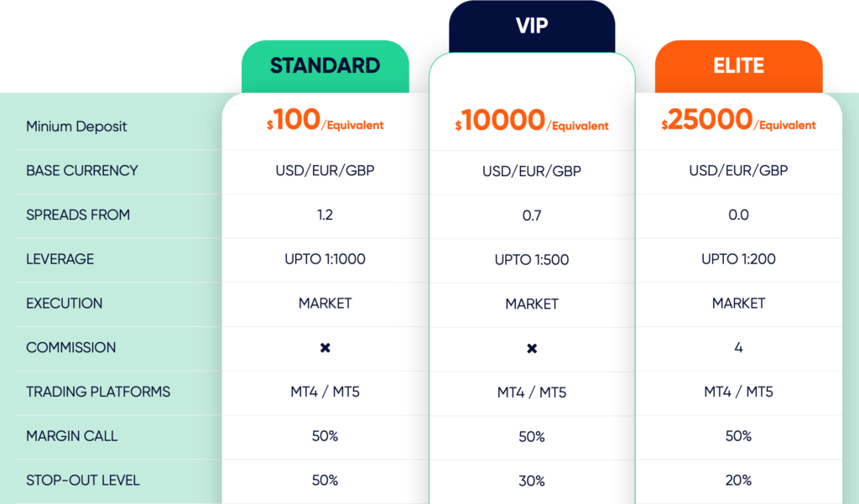Click UPTO 1:1000 leverage in Standard
The width and height of the screenshot is (859, 504).
[325, 259]
